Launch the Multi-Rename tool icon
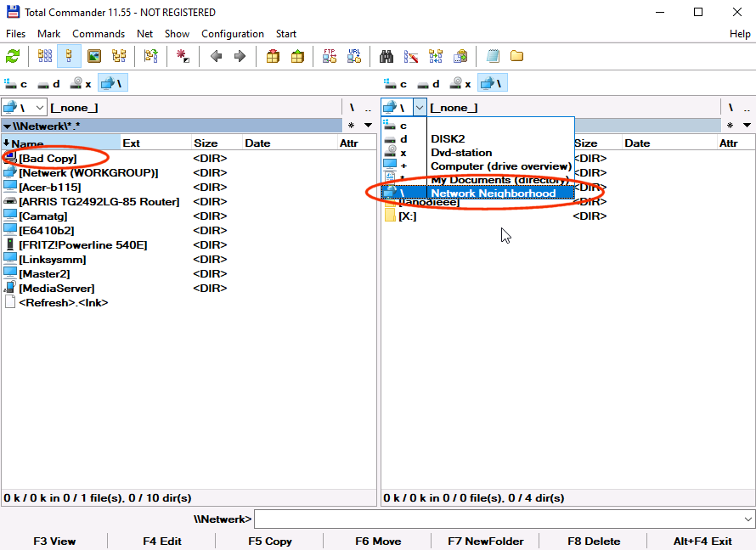Viewport: 756px width, 550px height. 411,56
